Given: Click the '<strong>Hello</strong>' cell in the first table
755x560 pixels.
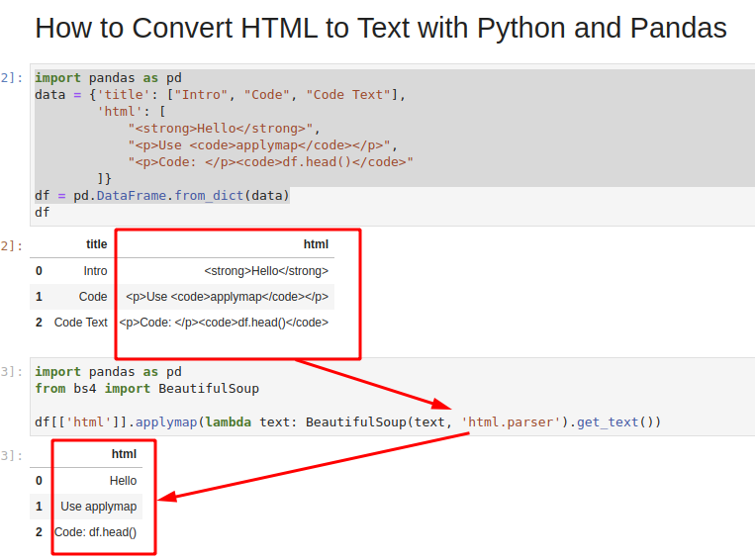Looking at the screenshot, I should (266, 271).
